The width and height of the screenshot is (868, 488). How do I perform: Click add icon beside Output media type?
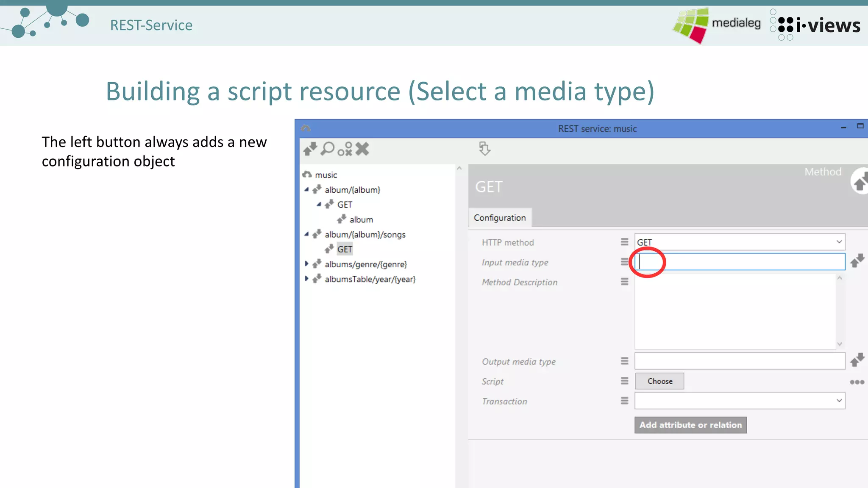click(x=857, y=360)
